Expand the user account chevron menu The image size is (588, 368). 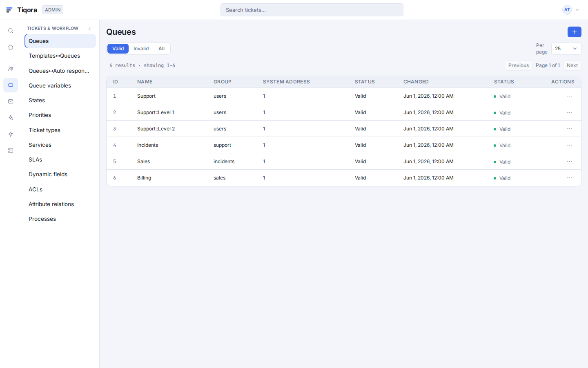pos(577,10)
